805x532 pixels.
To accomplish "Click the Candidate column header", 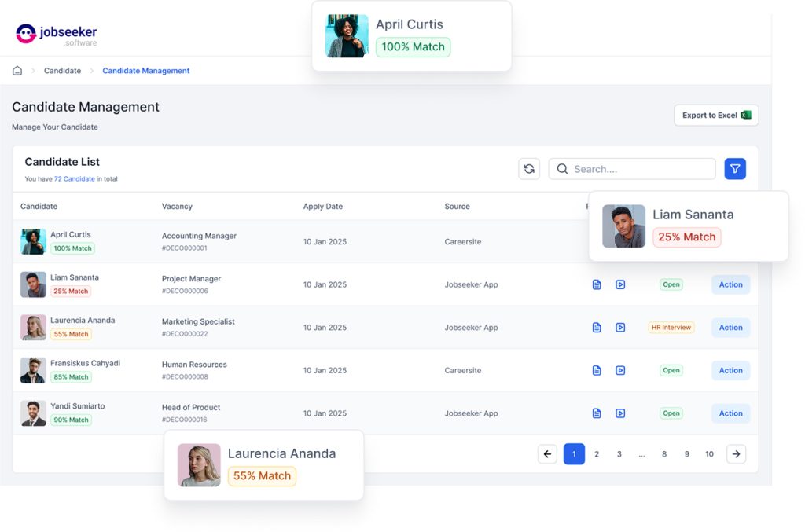I will pyautogui.click(x=39, y=206).
